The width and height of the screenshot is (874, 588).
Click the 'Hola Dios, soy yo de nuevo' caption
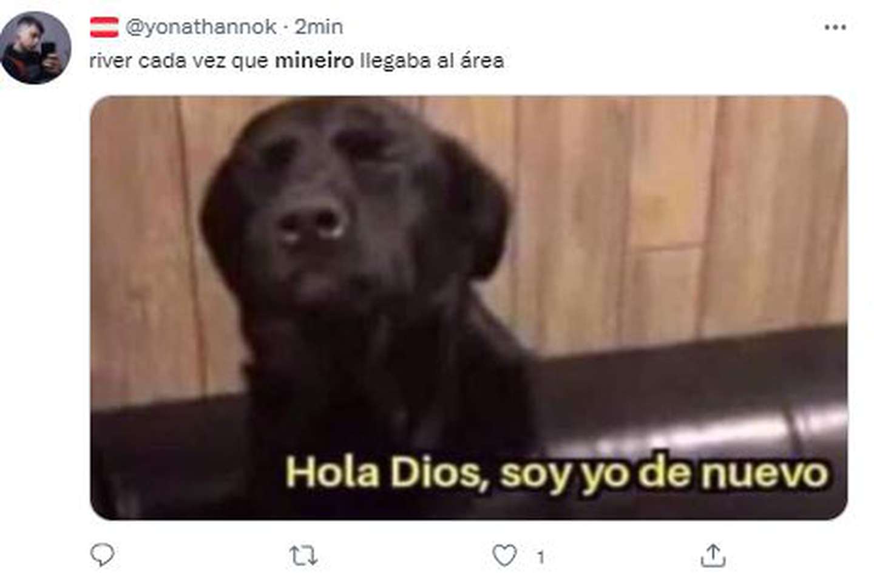(557, 473)
